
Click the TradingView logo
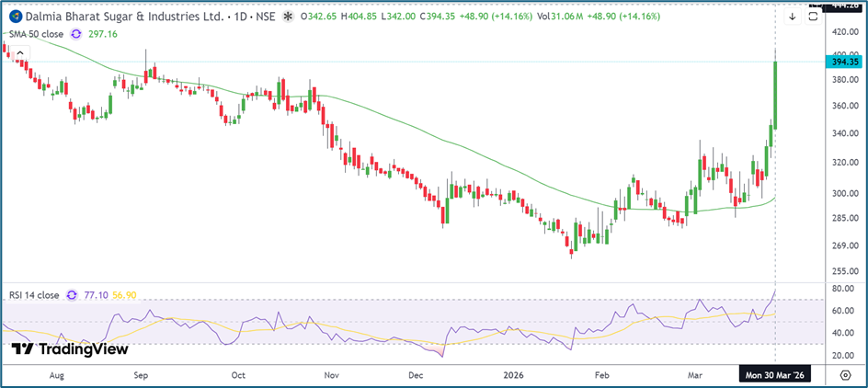70,349
